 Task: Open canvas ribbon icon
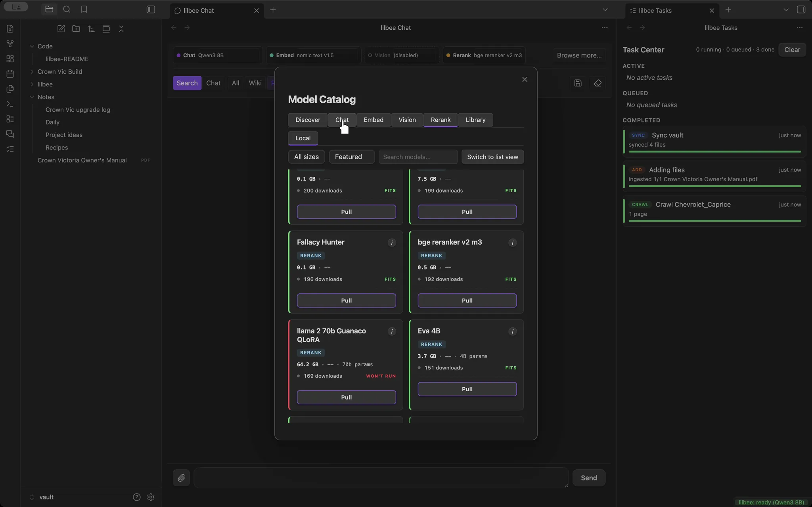tap(10, 59)
